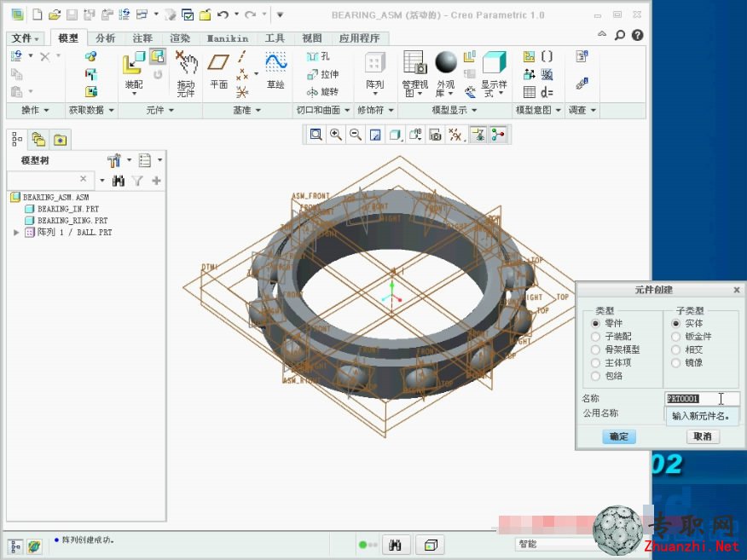Switch to the 视图 (View) tab
Screen dimensions: 747x560
click(x=312, y=38)
